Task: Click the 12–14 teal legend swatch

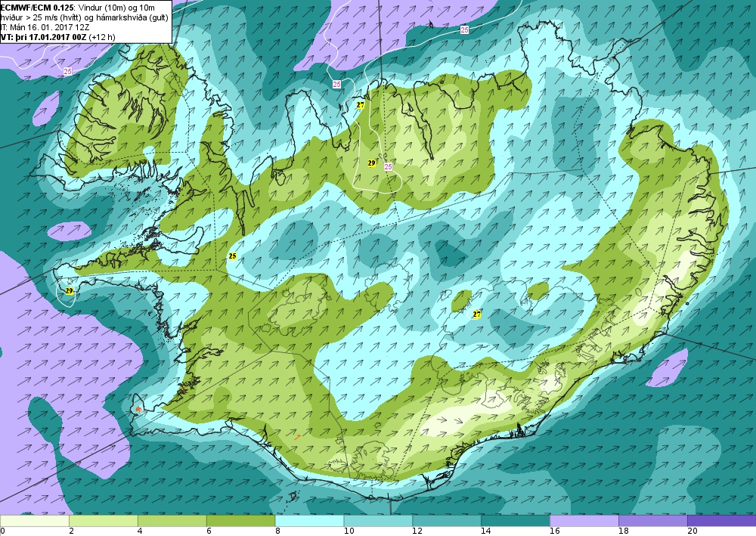Action: 447,521
